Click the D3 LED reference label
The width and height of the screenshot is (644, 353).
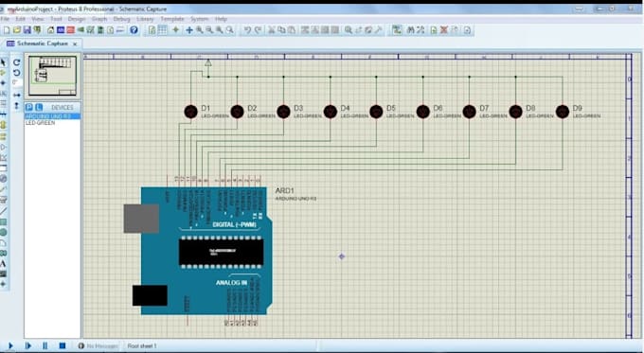[298, 108]
